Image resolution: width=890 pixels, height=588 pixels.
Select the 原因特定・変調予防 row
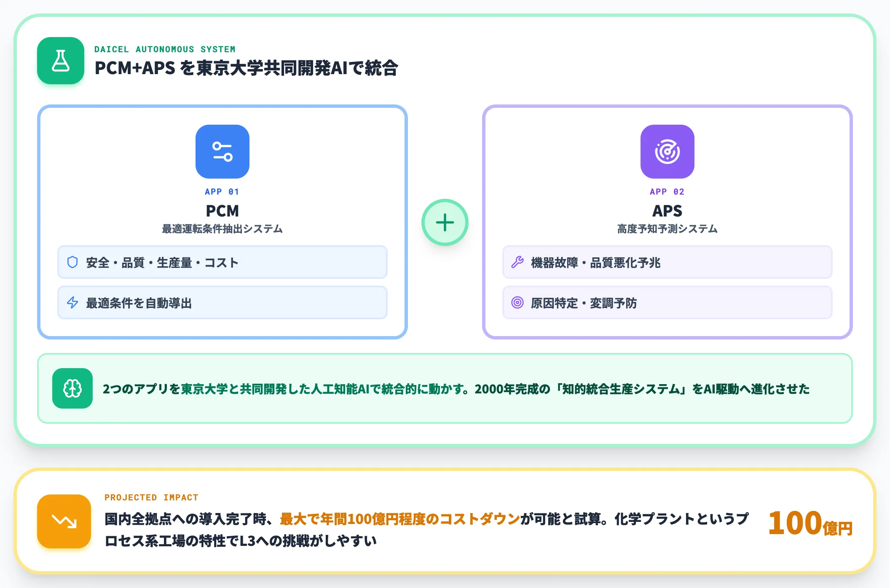point(667,302)
